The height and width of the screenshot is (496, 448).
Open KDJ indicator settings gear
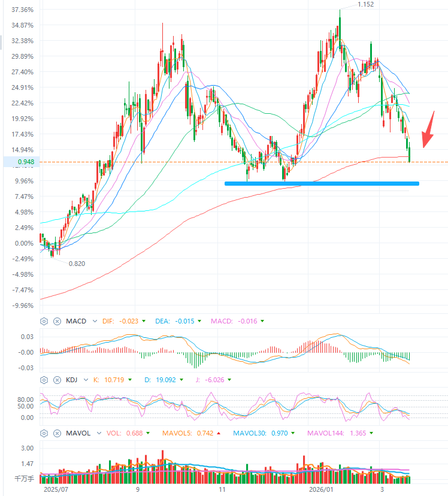[44, 380]
